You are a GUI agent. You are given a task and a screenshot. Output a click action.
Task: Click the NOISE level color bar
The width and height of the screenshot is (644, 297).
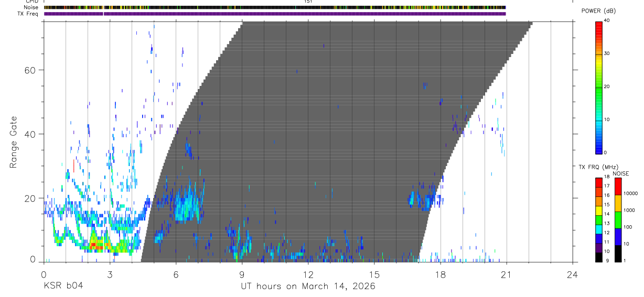(x=617, y=220)
